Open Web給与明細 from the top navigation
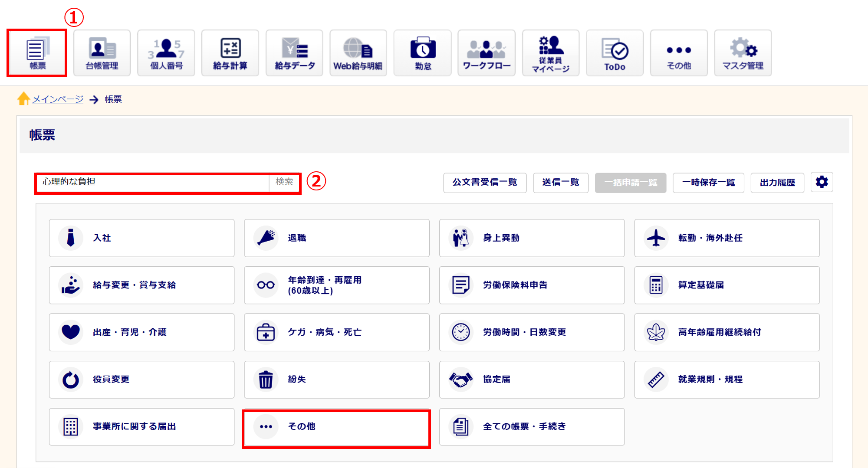Image resolution: width=868 pixels, height=468 pixels. (358, 53)
